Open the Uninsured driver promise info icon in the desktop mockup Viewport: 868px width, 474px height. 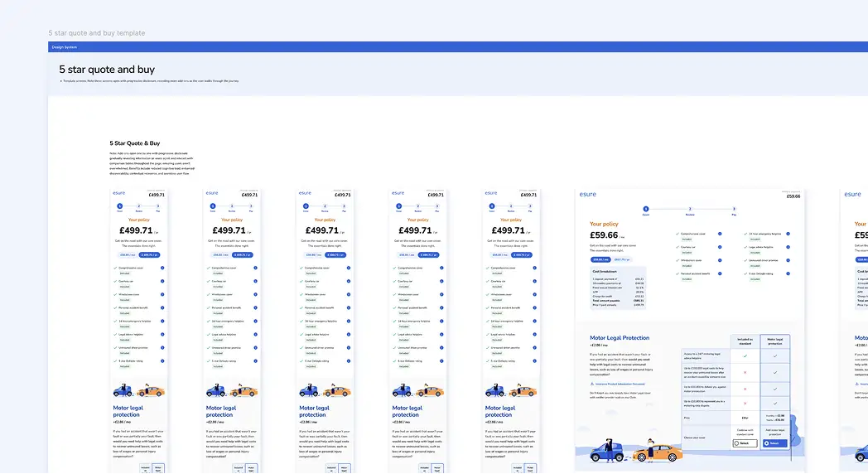coord(788,259)
